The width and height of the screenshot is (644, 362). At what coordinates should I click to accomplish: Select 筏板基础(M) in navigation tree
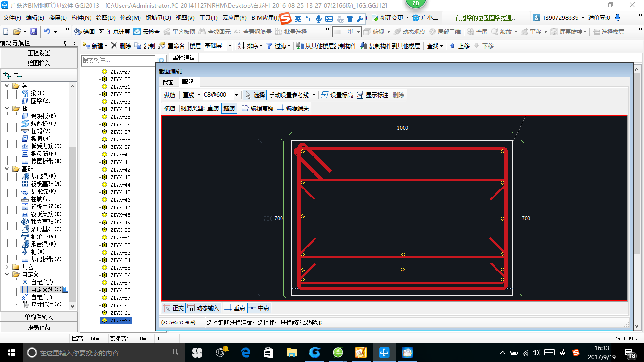(42, 184)
